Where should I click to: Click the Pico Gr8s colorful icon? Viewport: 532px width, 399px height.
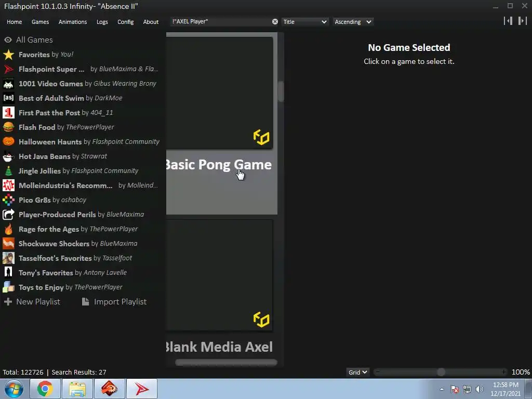tap(8, 200)
